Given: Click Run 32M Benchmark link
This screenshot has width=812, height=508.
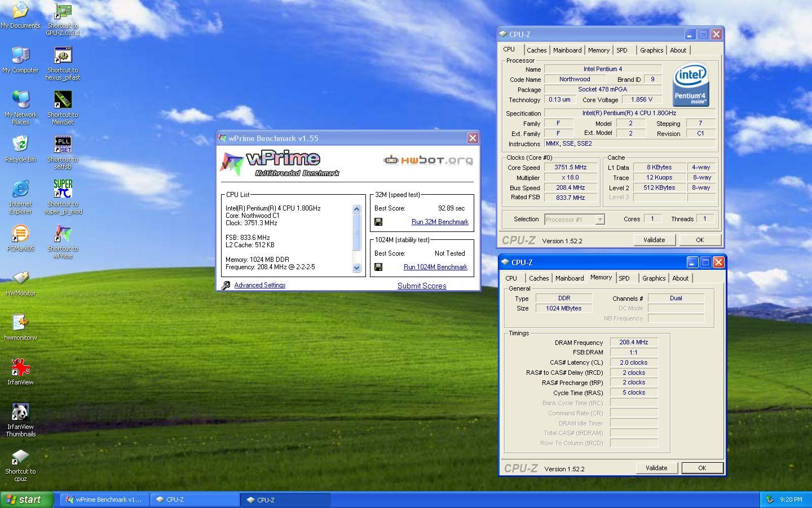Looking at the screenshot, I should coord(440,222).
